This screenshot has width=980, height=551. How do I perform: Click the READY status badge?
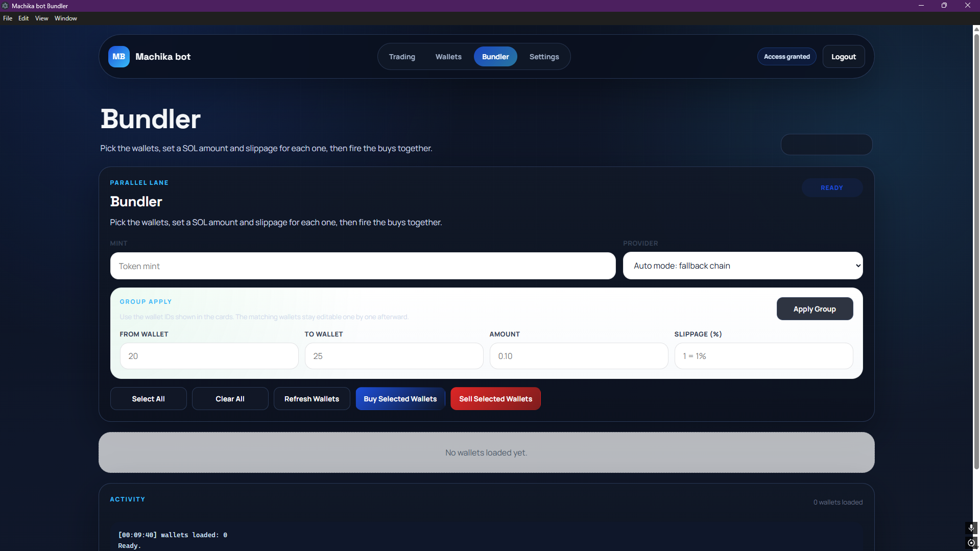[x=832, y=188]
